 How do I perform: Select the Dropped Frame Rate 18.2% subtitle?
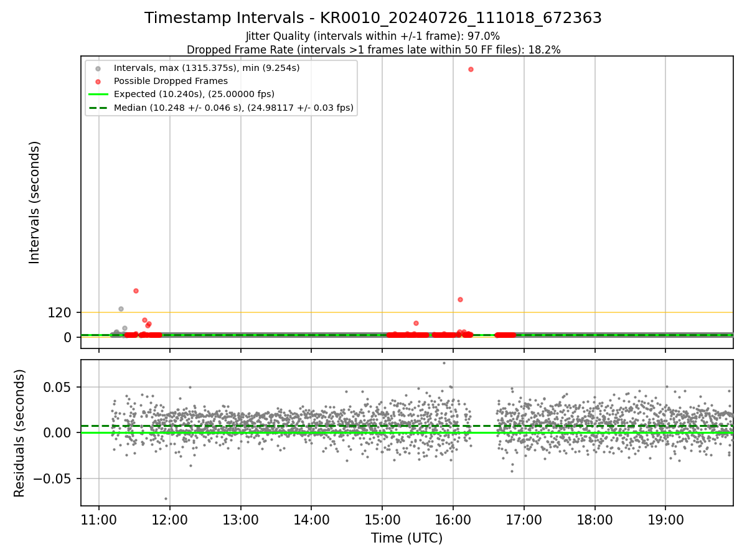(374, 50)
